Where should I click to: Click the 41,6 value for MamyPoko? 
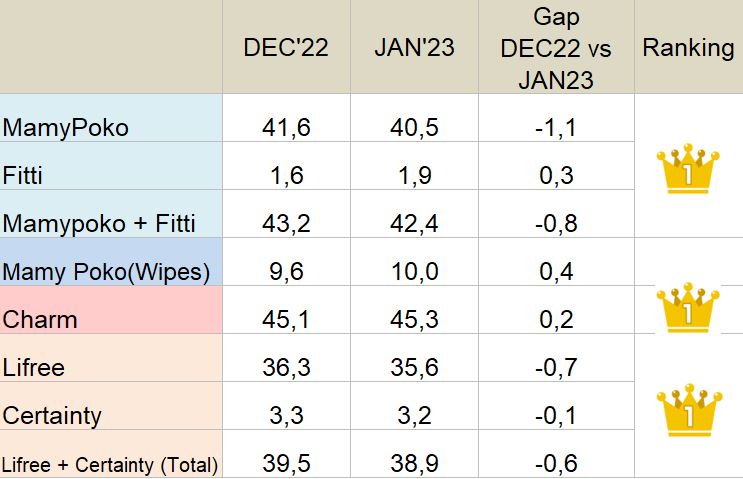(x=286, y=127)
